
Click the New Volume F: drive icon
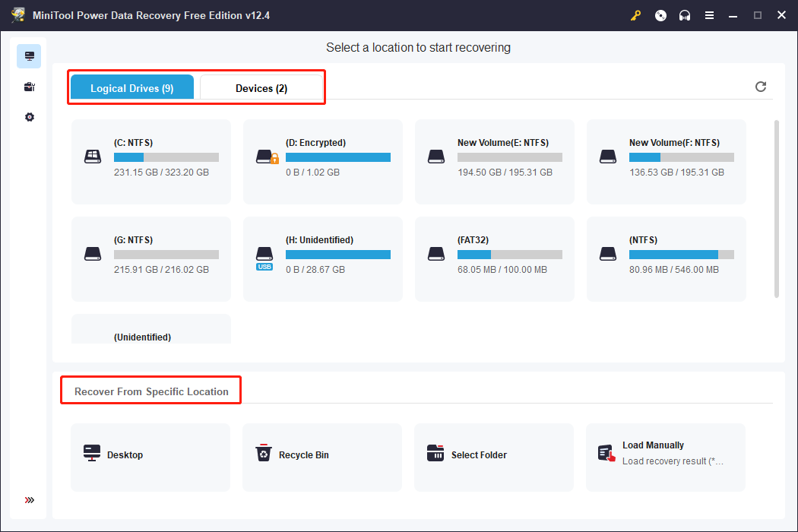(x=608, y=157)
